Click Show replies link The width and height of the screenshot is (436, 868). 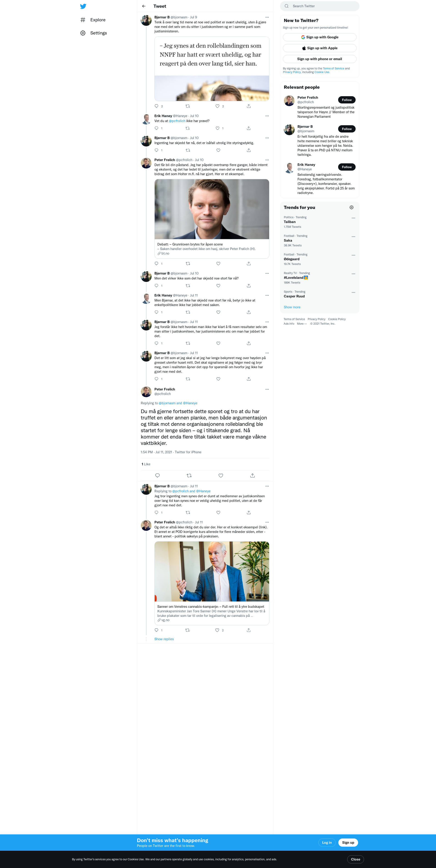point(164,639)
